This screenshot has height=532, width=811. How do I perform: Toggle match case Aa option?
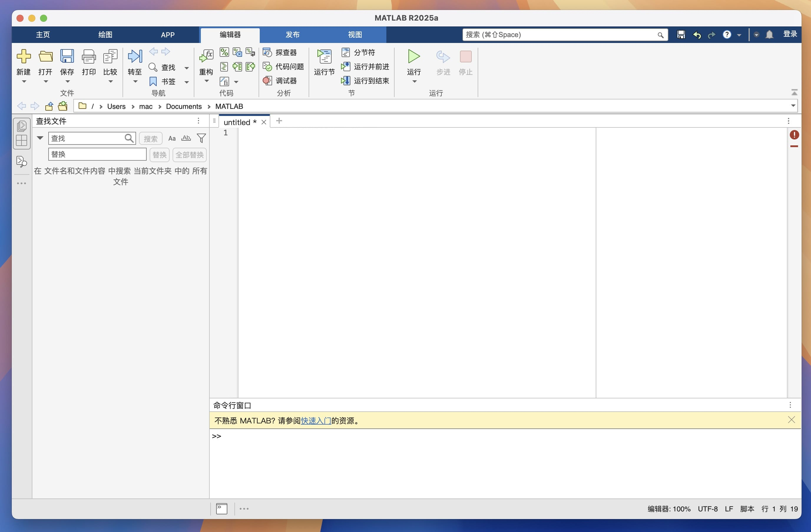point(172,138)
